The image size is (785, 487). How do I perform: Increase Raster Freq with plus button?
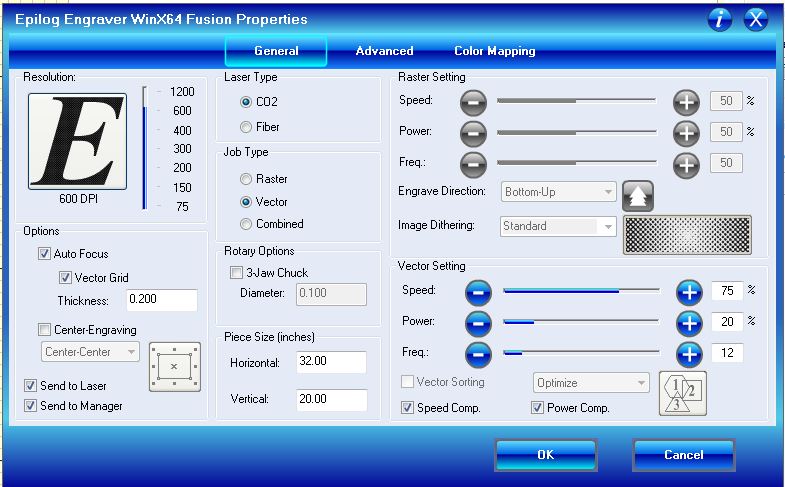tap(686, 165)
